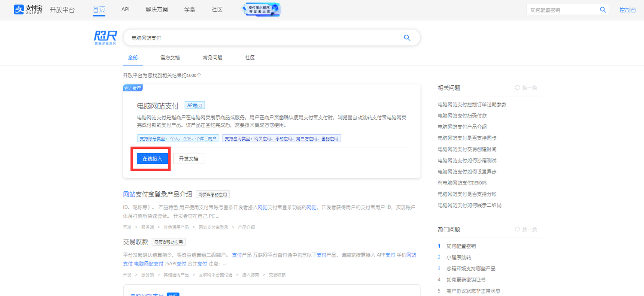
Task: Click the 支持应用类型 tag
Action: pos(282,139)
